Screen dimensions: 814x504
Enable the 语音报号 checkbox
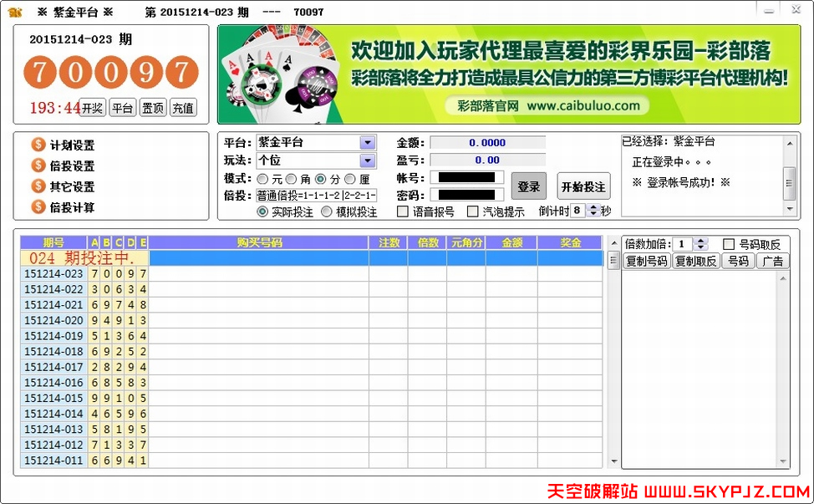coord(403,212)
